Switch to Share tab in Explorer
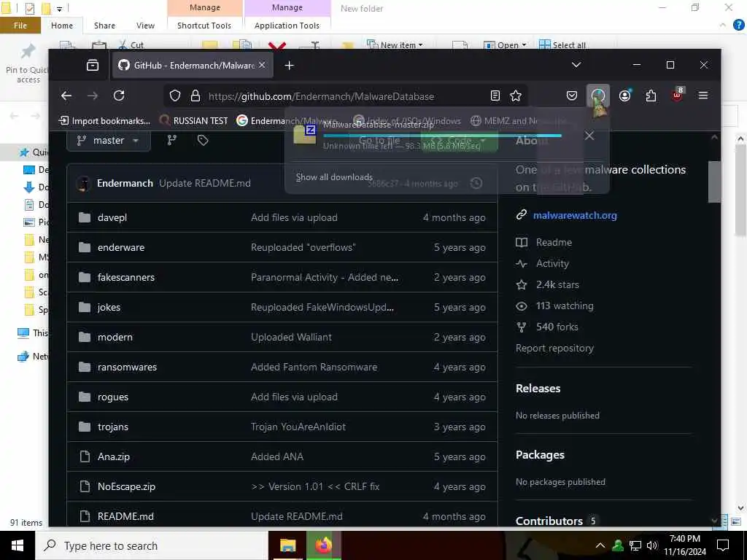Screen dimensions: 747x560 [104, 26]
